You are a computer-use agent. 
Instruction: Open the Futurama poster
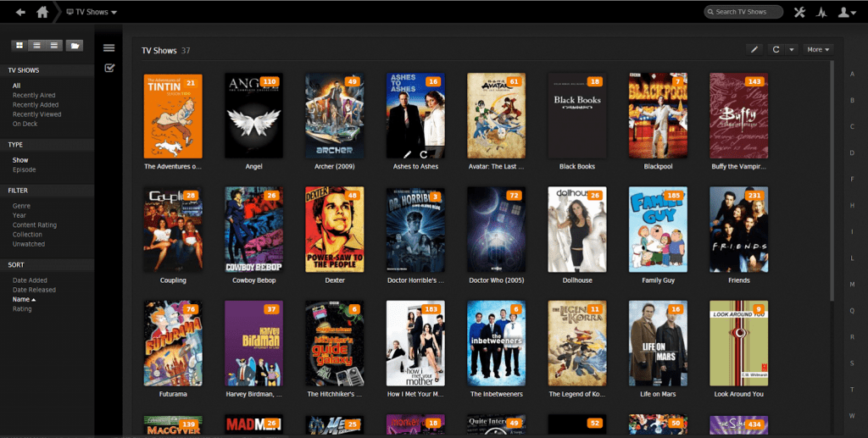click(173, 343)
